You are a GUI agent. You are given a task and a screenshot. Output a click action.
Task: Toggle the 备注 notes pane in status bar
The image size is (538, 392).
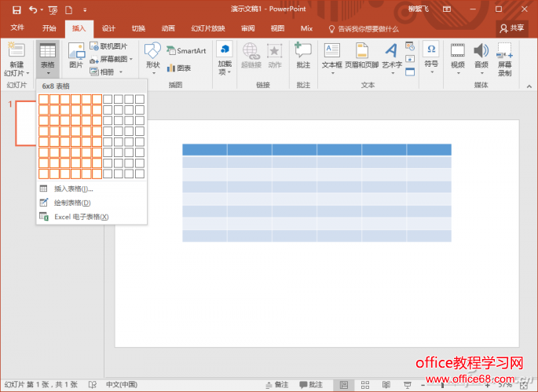[277, 385]
